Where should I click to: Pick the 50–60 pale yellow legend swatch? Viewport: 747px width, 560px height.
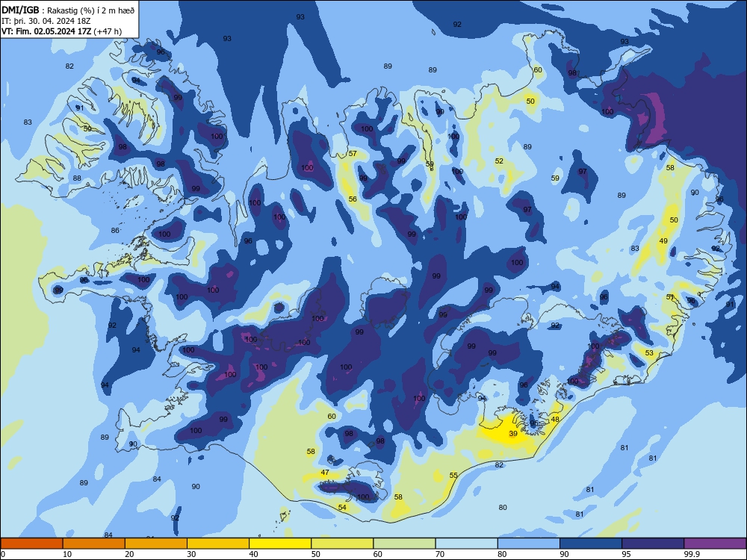(342, 544)
